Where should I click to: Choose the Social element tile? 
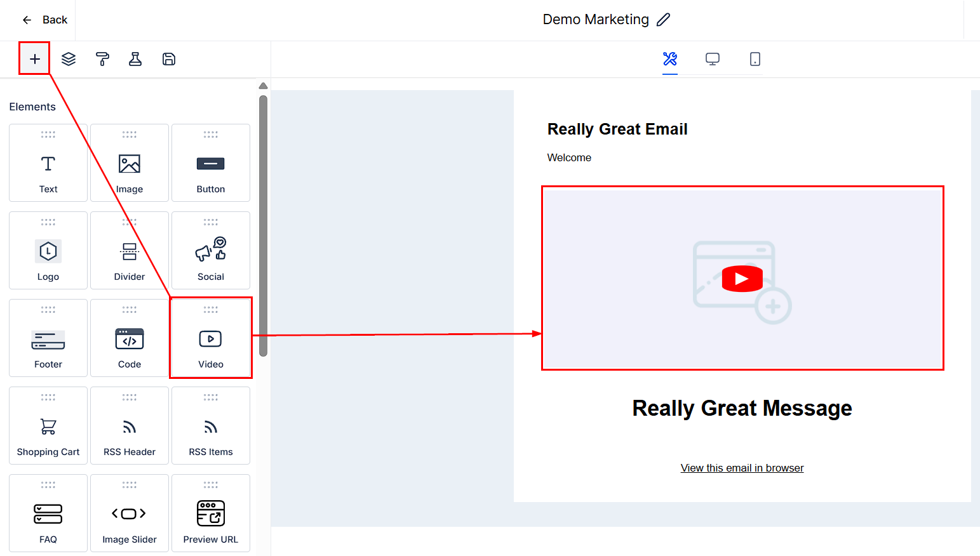click(x=211, y=251)
